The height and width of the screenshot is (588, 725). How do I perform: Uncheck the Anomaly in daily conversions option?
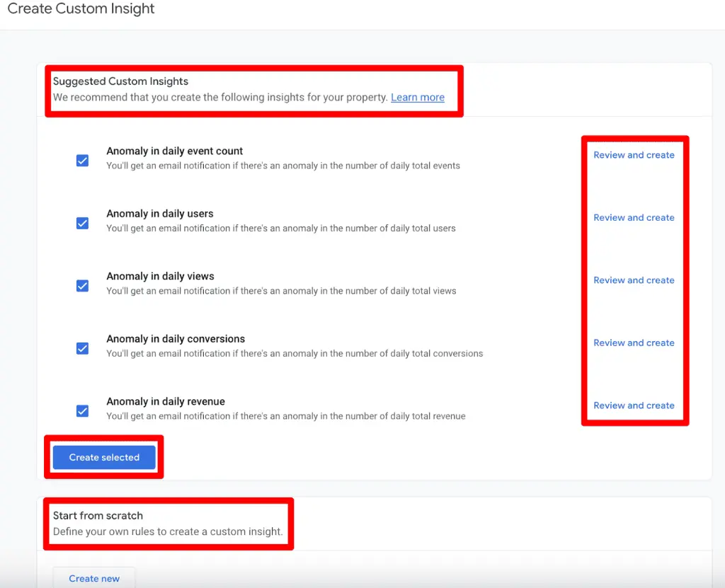(82, 348)
